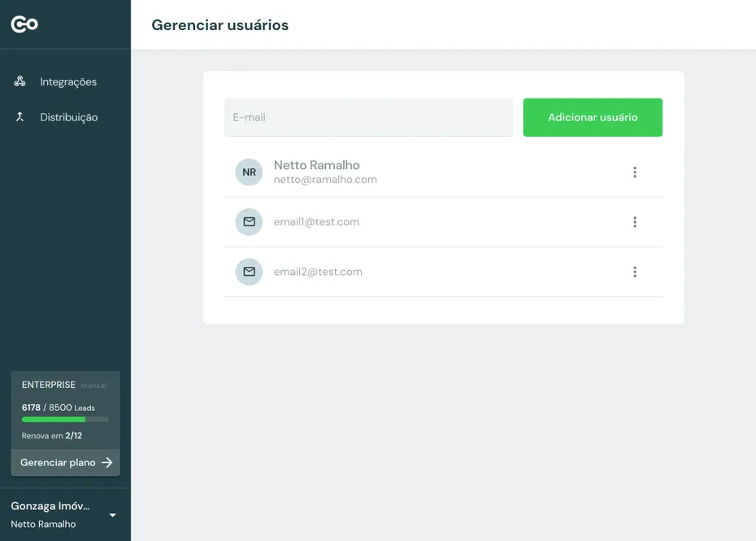Click the ENTERPRISE plan label
Image resolution: width=756 pixels, height=541 pixels.
(x=49, y=385)
